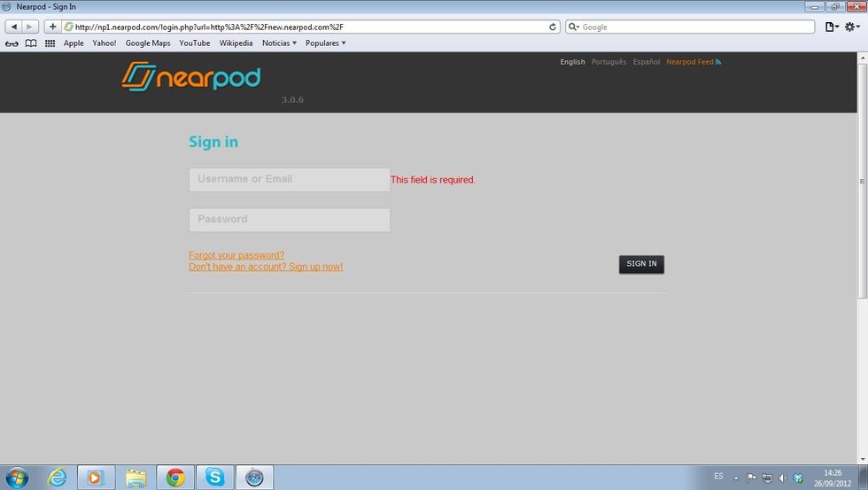Open the Reading List glasses icon
Screen dimensions: 868x490
click(x=12, y=43)
